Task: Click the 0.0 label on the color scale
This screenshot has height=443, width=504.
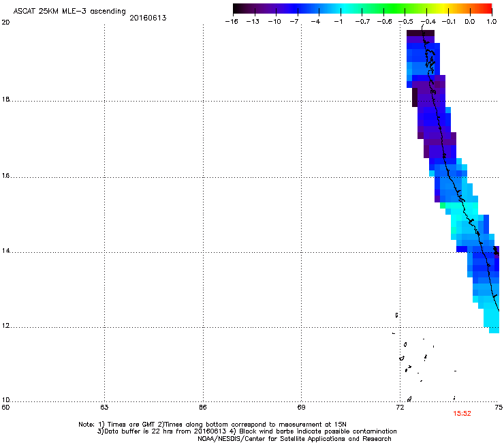Action: [x=470, y=22]
